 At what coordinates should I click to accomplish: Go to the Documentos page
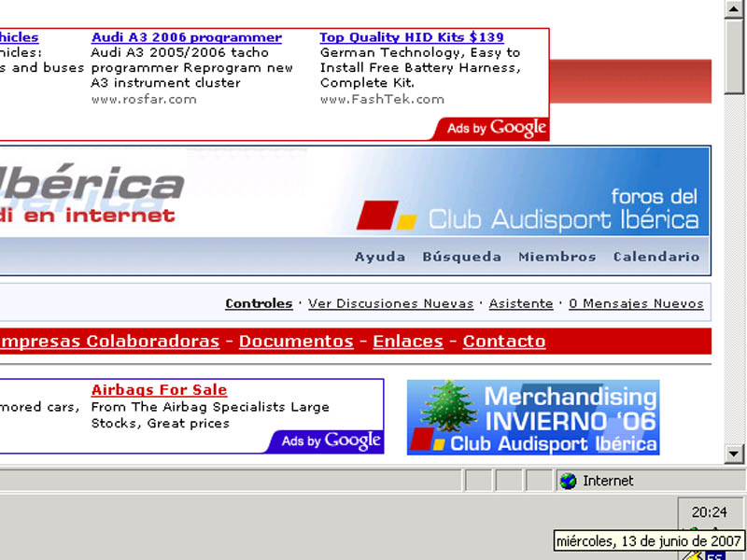pos(296,341)
